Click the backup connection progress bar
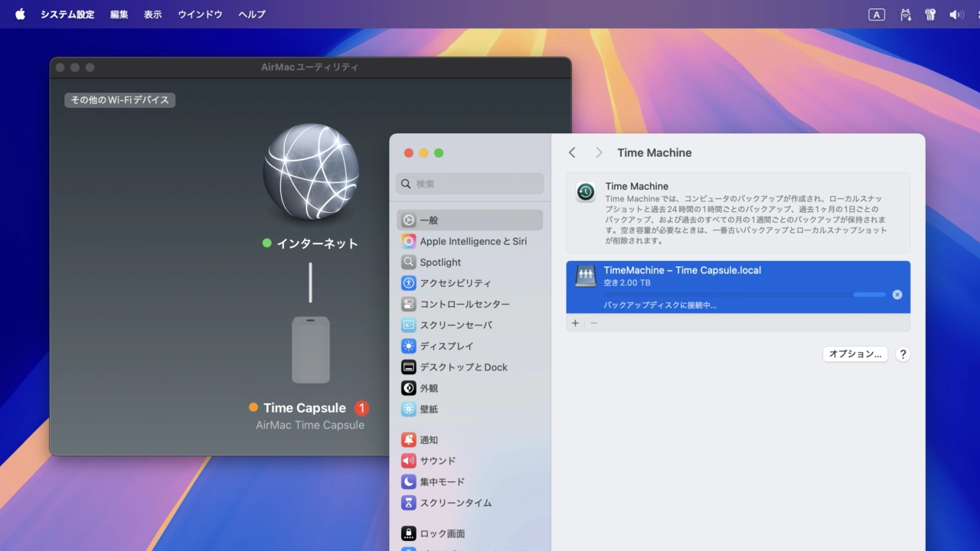Image resolution: width=980 pixels, height=551 pixels. click(x=743, y=295)
